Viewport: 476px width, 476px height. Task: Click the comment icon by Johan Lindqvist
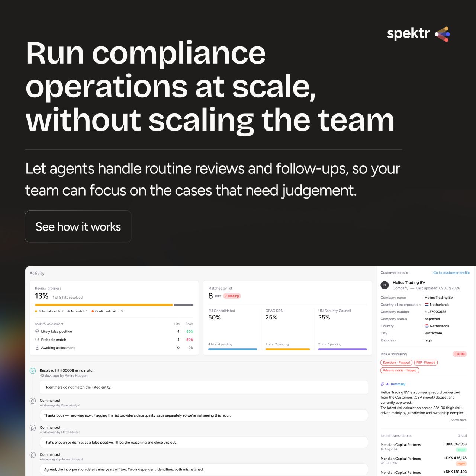click(x=33, y=455)
